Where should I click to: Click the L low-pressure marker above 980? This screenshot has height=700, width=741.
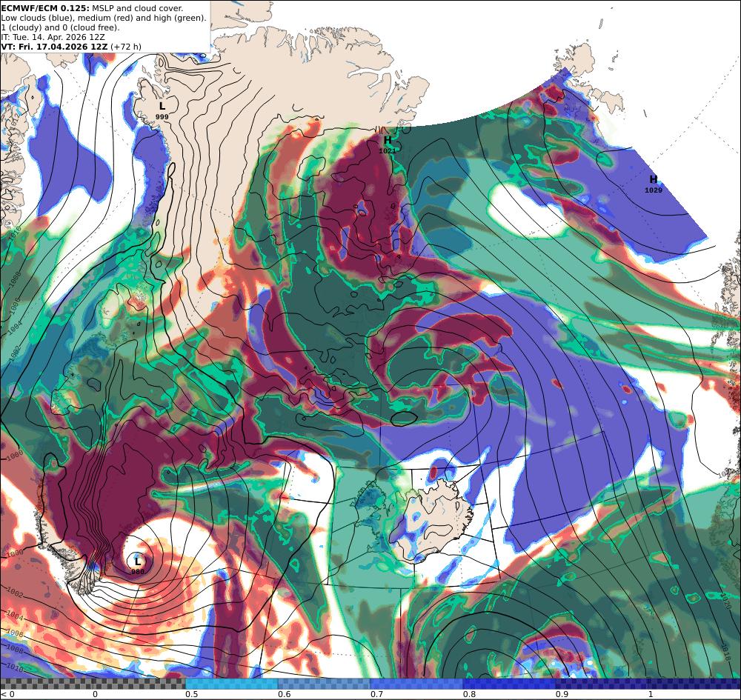138,561
